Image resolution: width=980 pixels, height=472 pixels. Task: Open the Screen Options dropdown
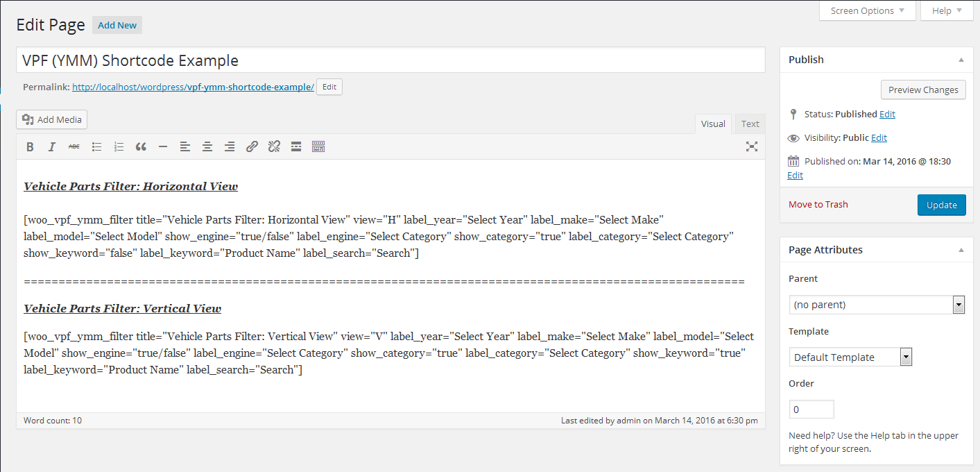pyautogui.click(x=866, y=10)
